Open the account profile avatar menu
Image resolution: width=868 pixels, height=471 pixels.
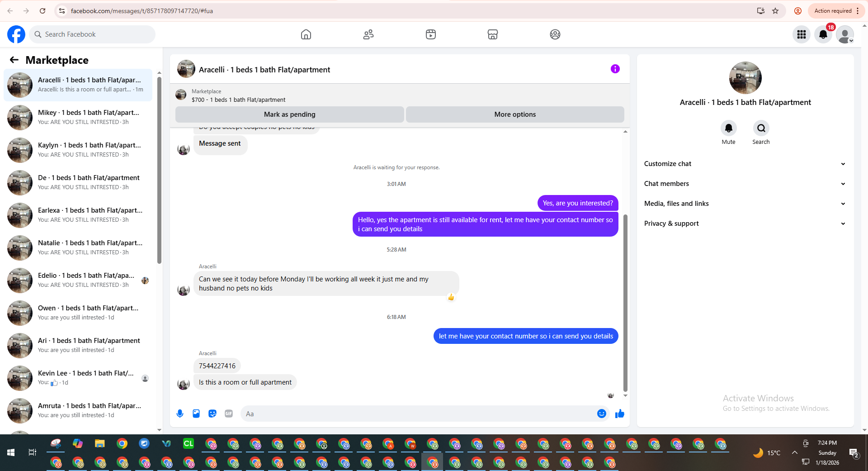point(845,34)
